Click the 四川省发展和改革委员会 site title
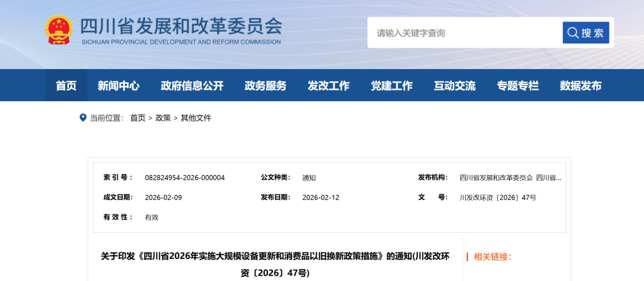The image size is (644, 281). 181,27
